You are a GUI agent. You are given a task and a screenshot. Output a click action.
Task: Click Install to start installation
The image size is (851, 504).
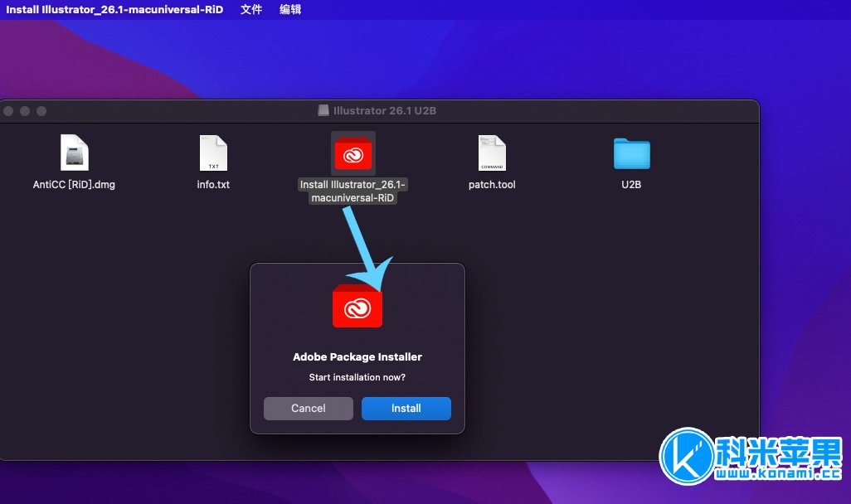click(406, 409)
